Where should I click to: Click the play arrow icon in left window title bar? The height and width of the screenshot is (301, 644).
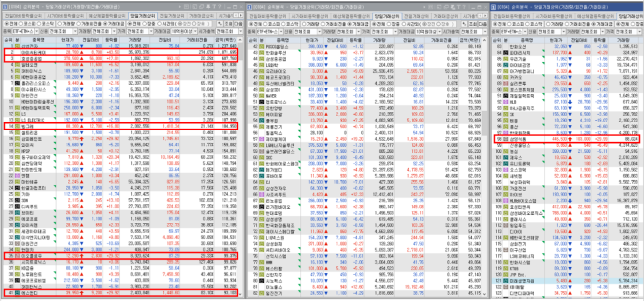180,7
